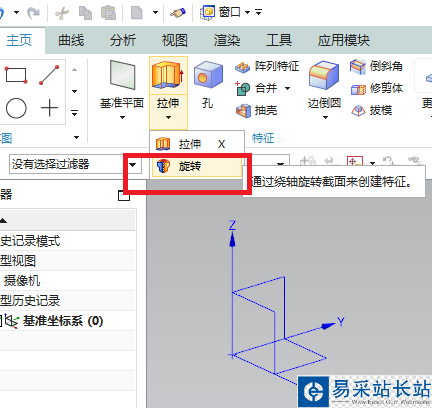Click the 合并 unite tool
432x408 pixels.
click(x=257, y=88)
